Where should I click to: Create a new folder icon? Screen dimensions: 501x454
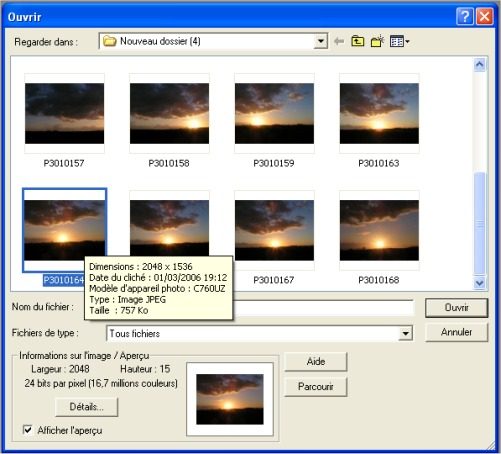pyautogui.click(x=377, y=41)
